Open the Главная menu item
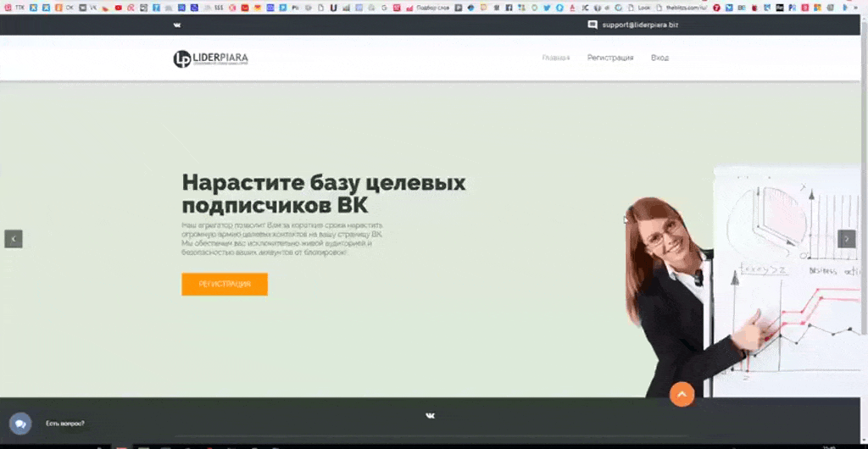The width and height of the screenshot is (868, 449). [556, 58]
